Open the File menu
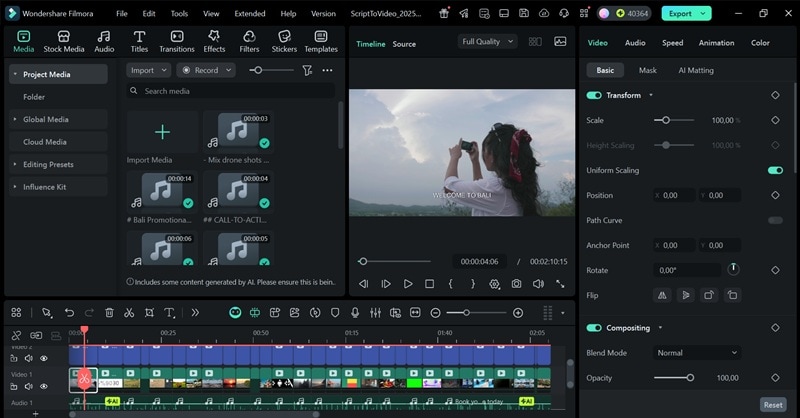Viewport: 800px width, 418px height. coord(121,14)
